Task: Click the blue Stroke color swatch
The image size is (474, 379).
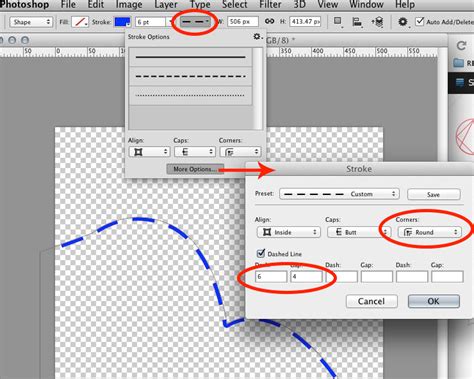Action: (x=122, y=22)
